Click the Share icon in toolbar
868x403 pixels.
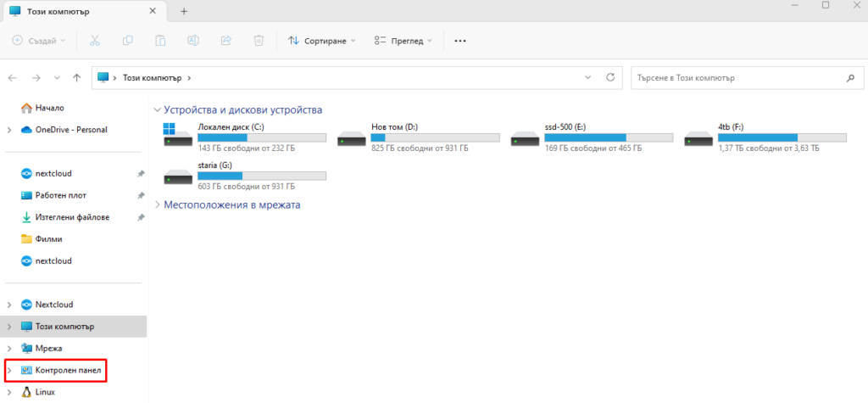[225, 41]
